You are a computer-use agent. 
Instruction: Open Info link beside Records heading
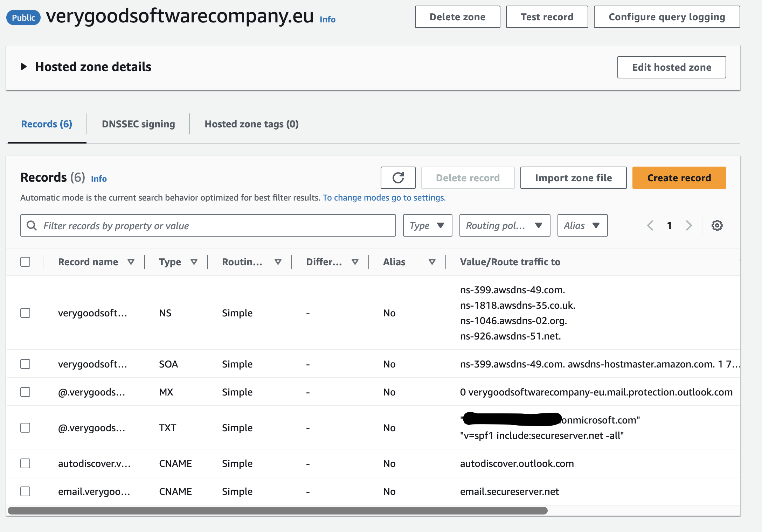99,178
